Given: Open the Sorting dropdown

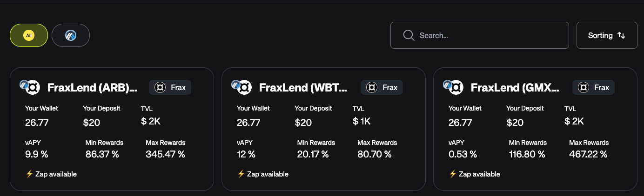Looking at the screenshot, I should [606, 35].
